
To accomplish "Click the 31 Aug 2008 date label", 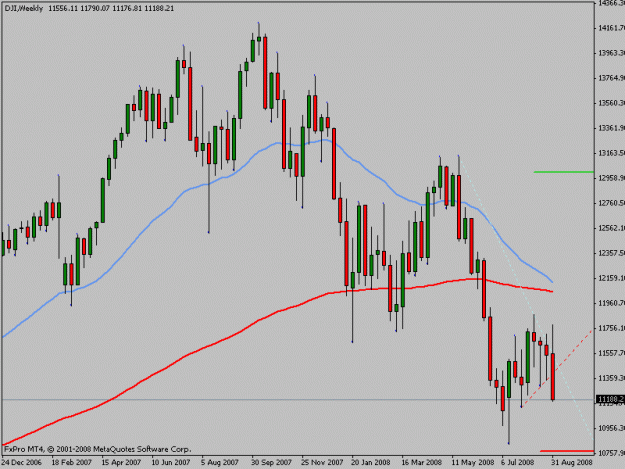I will (x=572, y=462).
